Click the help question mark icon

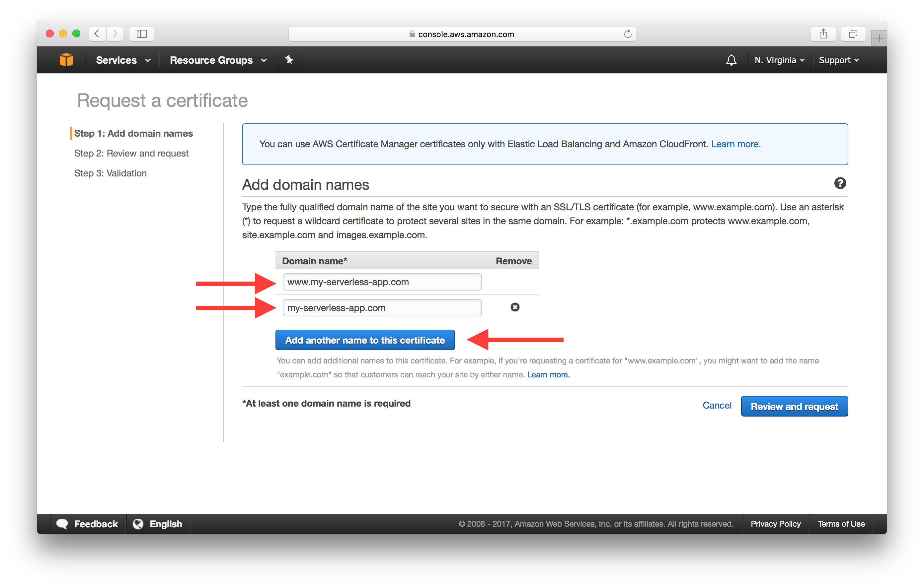(840, 183)
